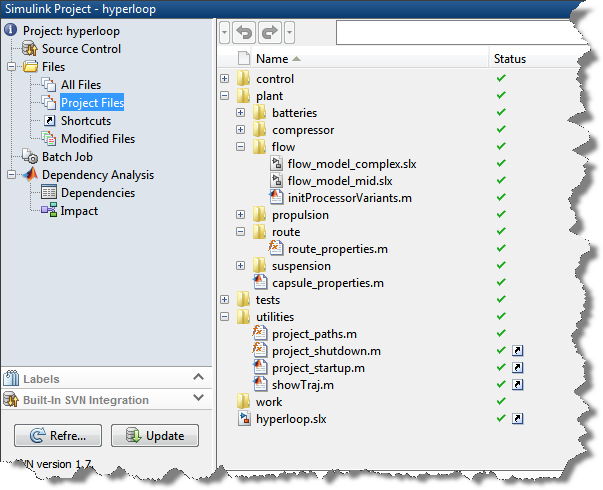Collapse the Labels panel

pos(198,379)
